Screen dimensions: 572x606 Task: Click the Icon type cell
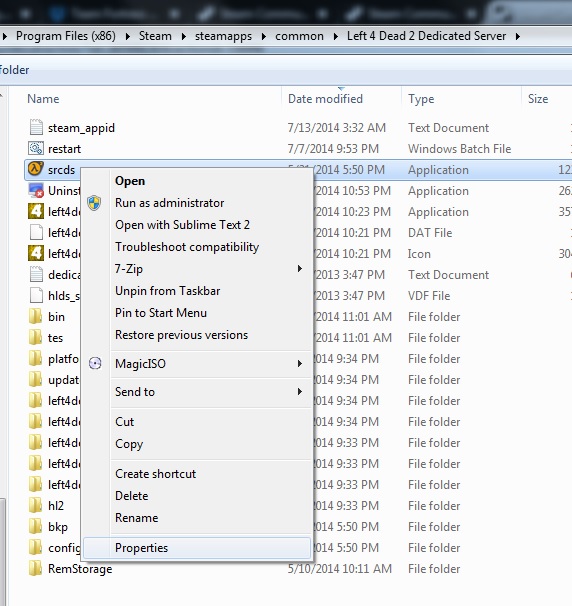419,254
